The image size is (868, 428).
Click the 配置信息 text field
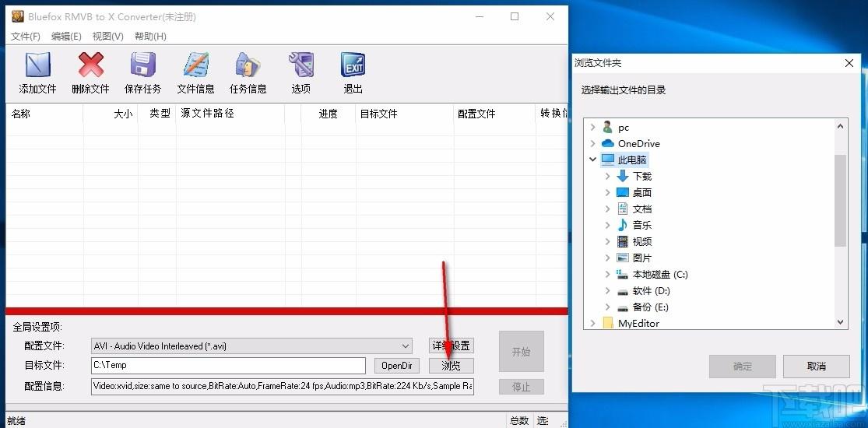pos(283,386)
